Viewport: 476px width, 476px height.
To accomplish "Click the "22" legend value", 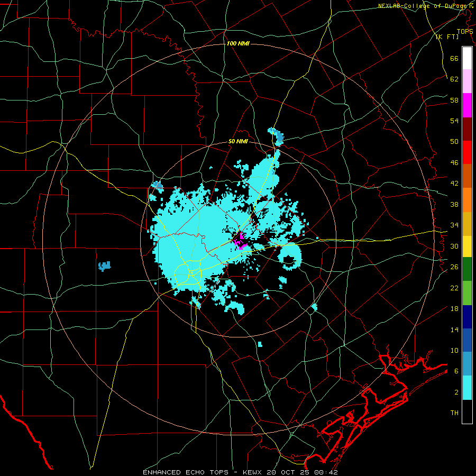I will 454,288.
